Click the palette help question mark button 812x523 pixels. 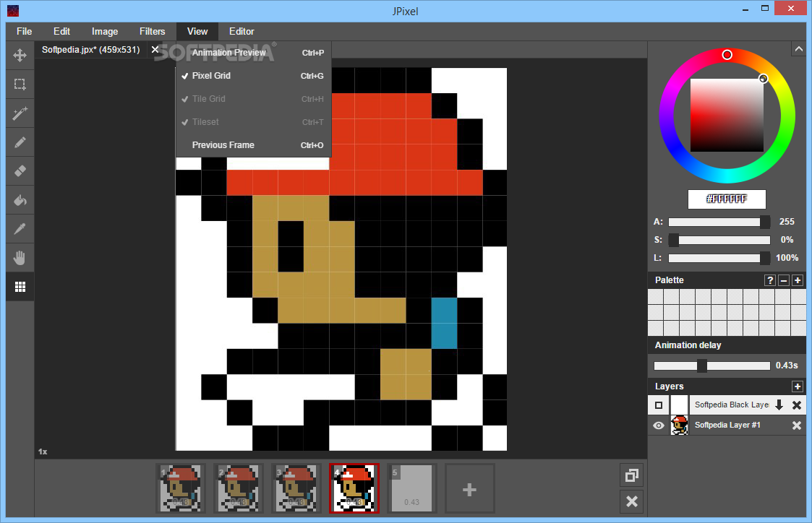(x=770, y=280)
